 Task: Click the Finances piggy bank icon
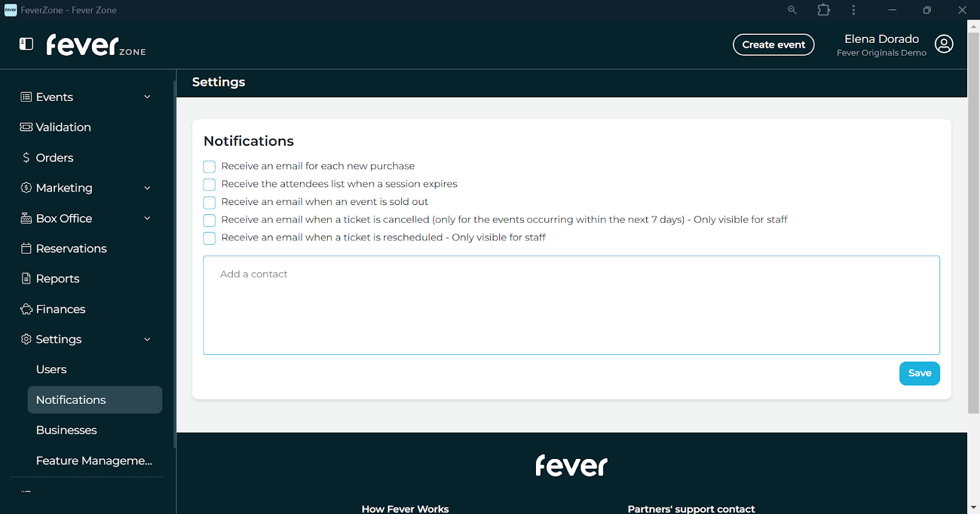[x=26, y=309]
